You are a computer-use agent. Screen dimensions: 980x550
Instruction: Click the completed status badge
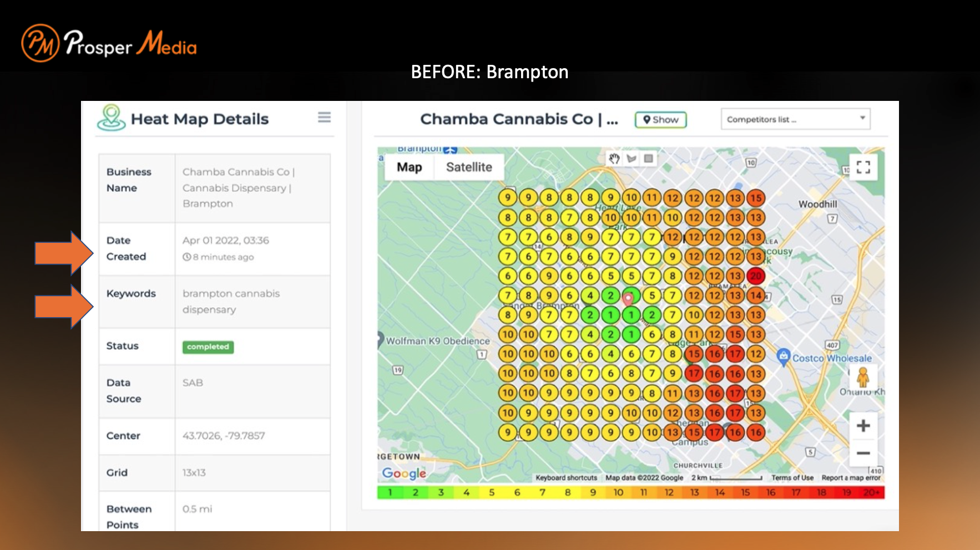click(x=208, y=347)
